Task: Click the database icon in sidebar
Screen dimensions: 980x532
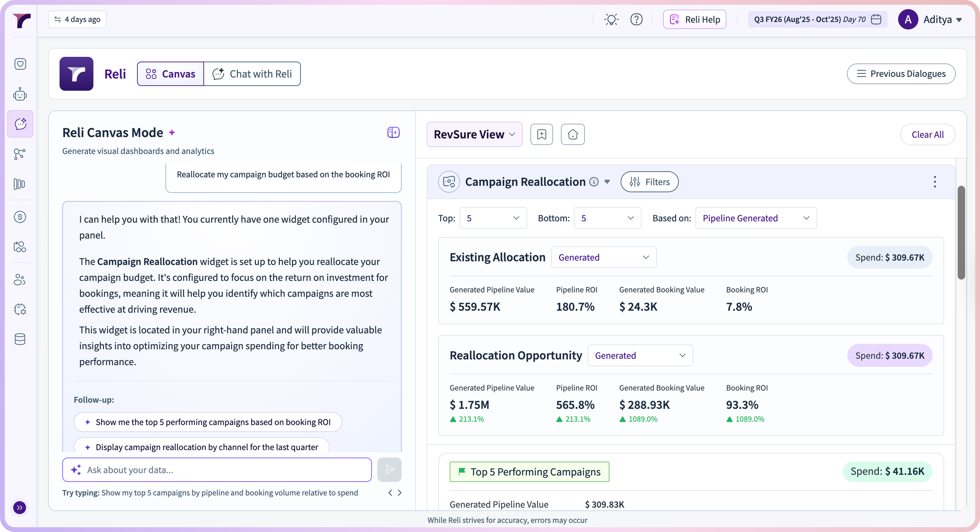Action: coord(20,339)
